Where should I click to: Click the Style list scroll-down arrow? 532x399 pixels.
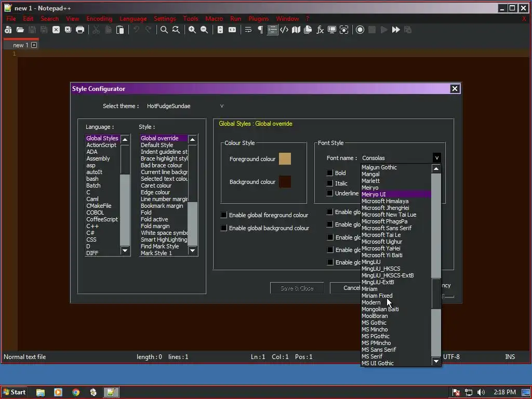click(x=192, y=250)
